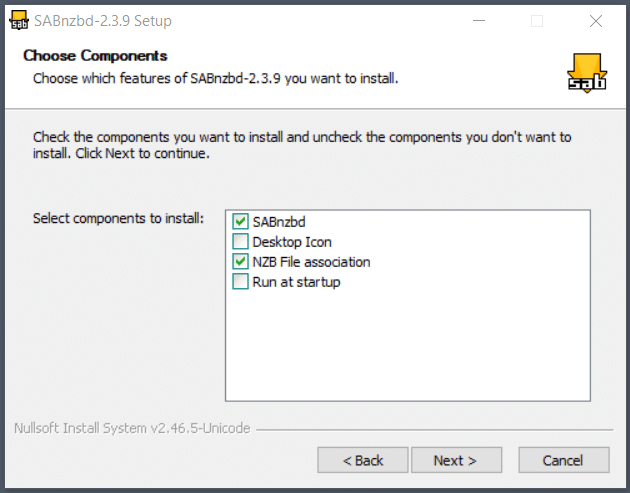Minimize the Setup window
Image resolution: width=630 pixels, height=493 pixels.
tap(479, 21)
